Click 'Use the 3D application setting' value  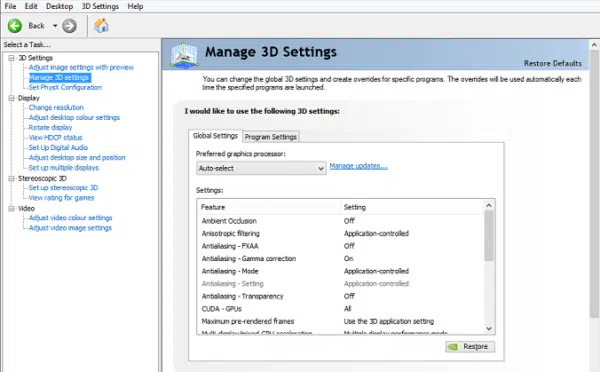[389, 321]
